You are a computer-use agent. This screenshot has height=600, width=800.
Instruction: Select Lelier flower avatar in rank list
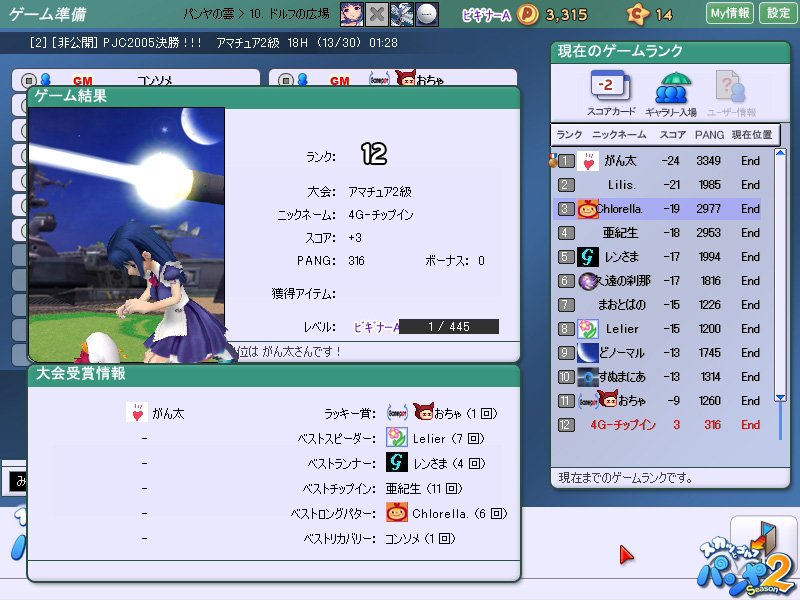tap(588, 329)
